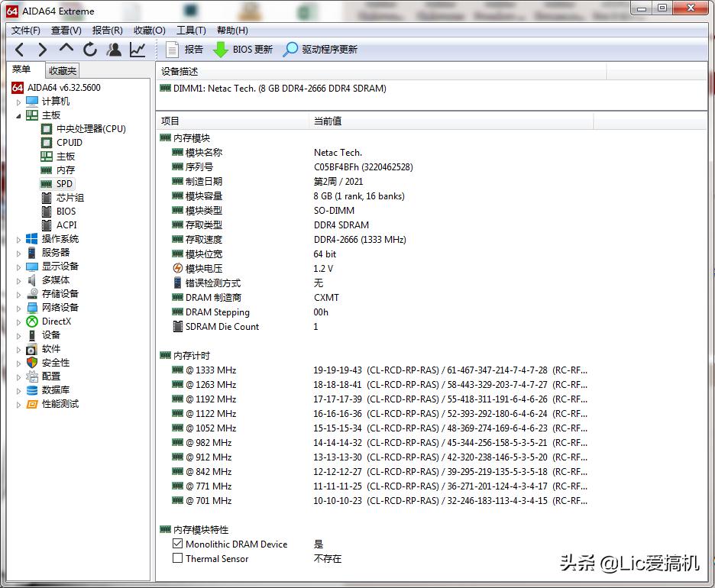Click 驱动程序更新 driver update button
Image resolution: width=715 pixels, height=588 pixels.
pos(320,49)
